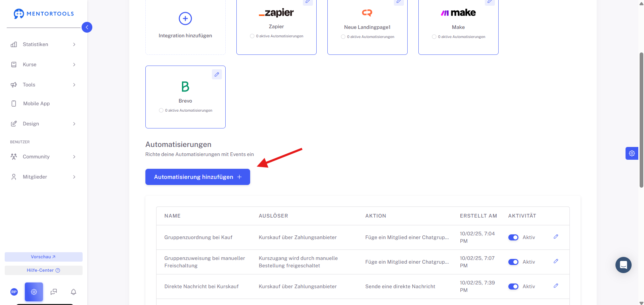Viewport: 644px width, 305px height.
Task: Open the chat messages icon in sidebar
Action: tap(54, 292)
